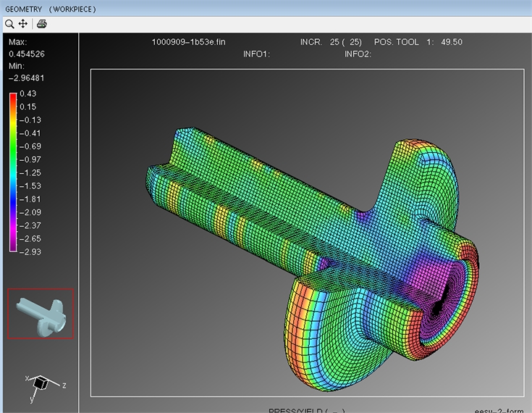Image resolution: width=532 pixels, height=413 pixels.
Task: Click the rainbow color legend bar
Action: point(13,172)
